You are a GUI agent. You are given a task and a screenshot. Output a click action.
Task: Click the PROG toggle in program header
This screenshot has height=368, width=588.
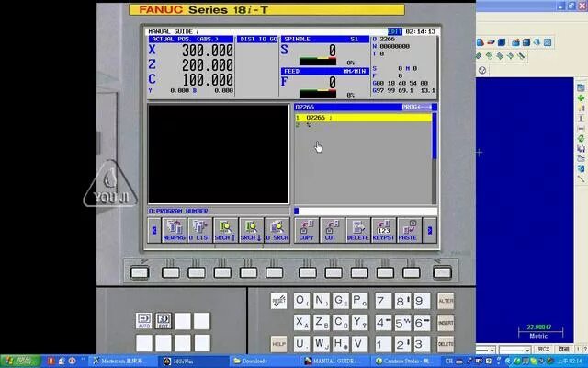pos(416,107)
